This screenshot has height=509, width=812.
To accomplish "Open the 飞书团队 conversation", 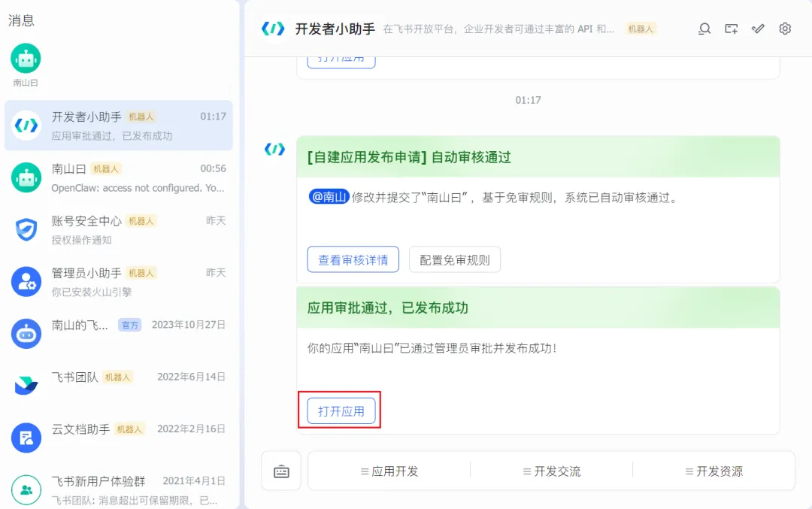I will [x=119, y=386].
